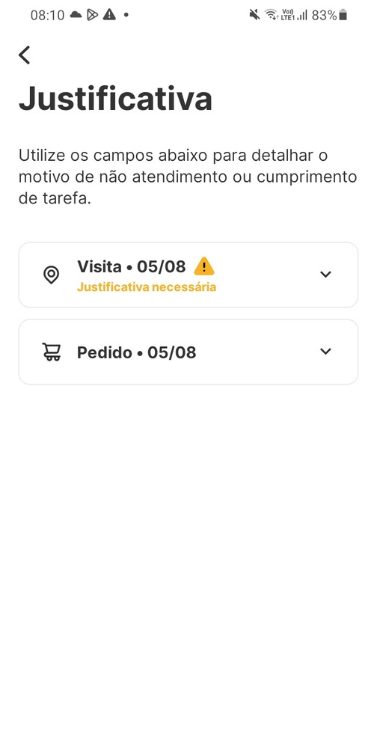Image resolution: width=377 pixels, height=750 pixels.
Task: Click the yellow warning triangle icon
Action: [204, 266]
